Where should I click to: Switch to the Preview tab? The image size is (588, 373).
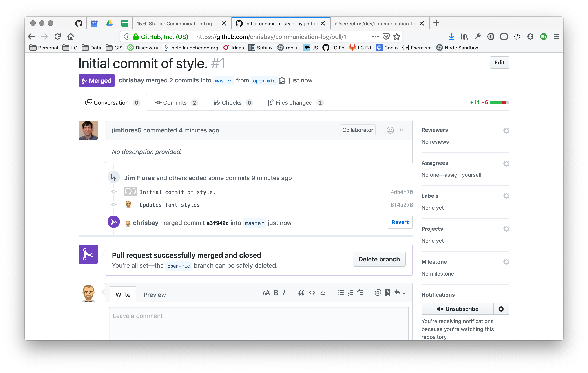pyautogui.click(x=154, y=294)
